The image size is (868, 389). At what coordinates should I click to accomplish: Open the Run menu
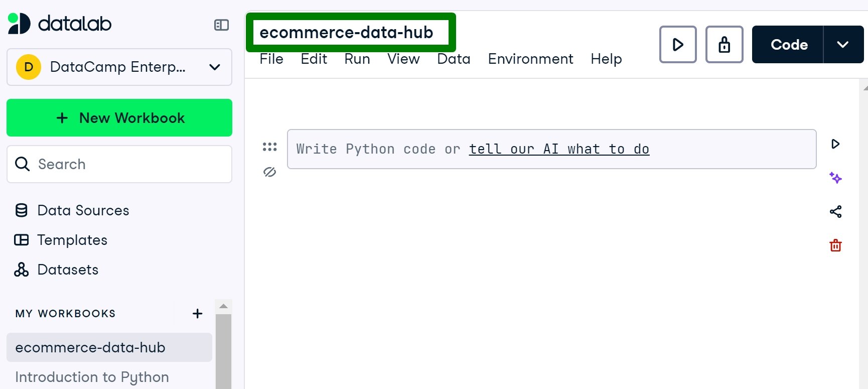(x=357, y=59)
